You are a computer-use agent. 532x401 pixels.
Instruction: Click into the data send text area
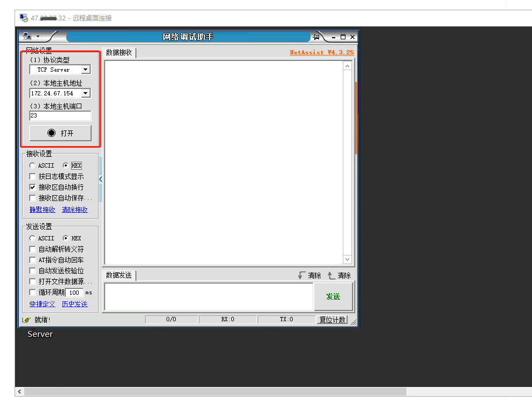click(x=209, y=296)
